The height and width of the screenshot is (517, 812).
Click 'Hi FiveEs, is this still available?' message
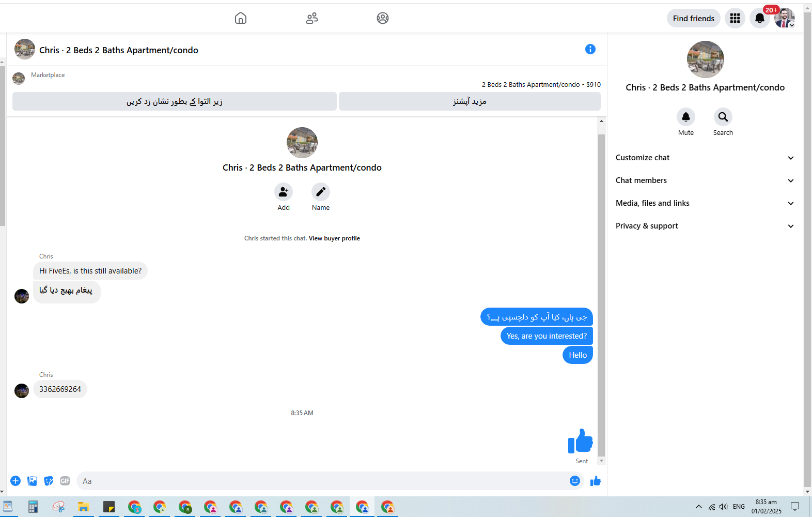(x=90, y=271)
